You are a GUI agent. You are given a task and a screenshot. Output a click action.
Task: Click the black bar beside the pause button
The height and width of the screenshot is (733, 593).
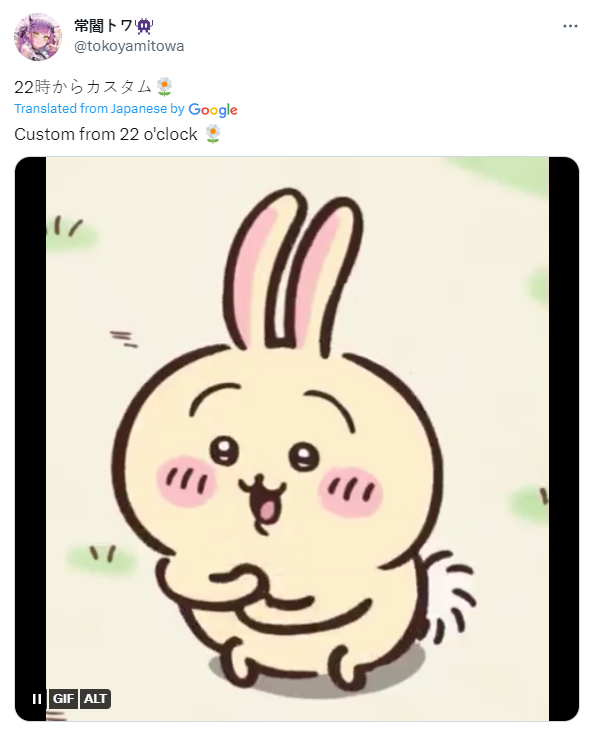30,421
